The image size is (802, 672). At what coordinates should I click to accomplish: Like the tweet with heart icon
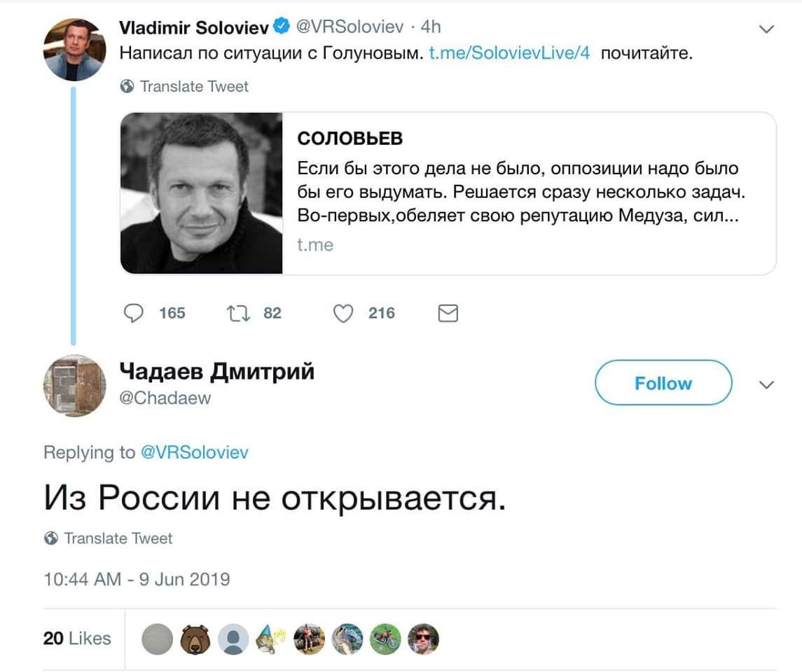pos(343,314)
